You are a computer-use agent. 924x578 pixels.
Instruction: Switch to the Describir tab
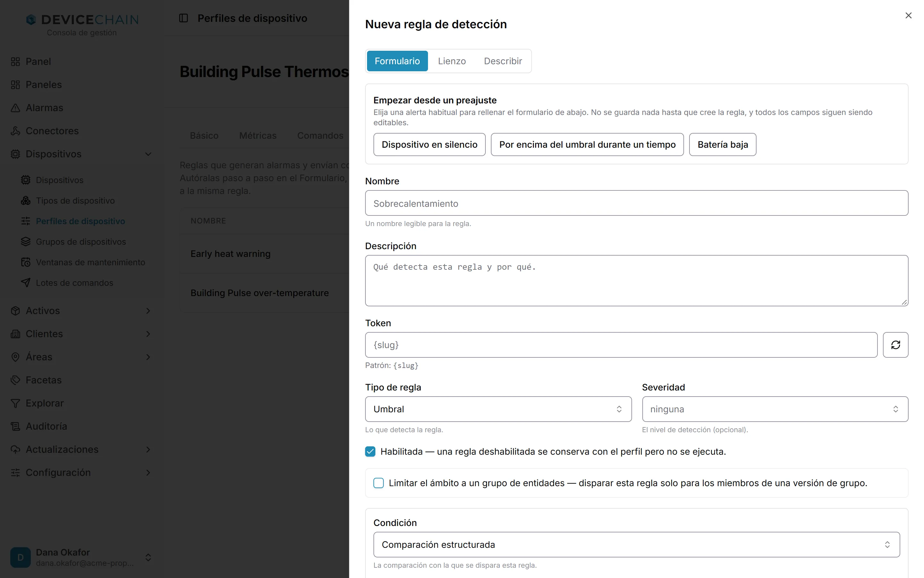pyautogui.click(x=503, y=61)
